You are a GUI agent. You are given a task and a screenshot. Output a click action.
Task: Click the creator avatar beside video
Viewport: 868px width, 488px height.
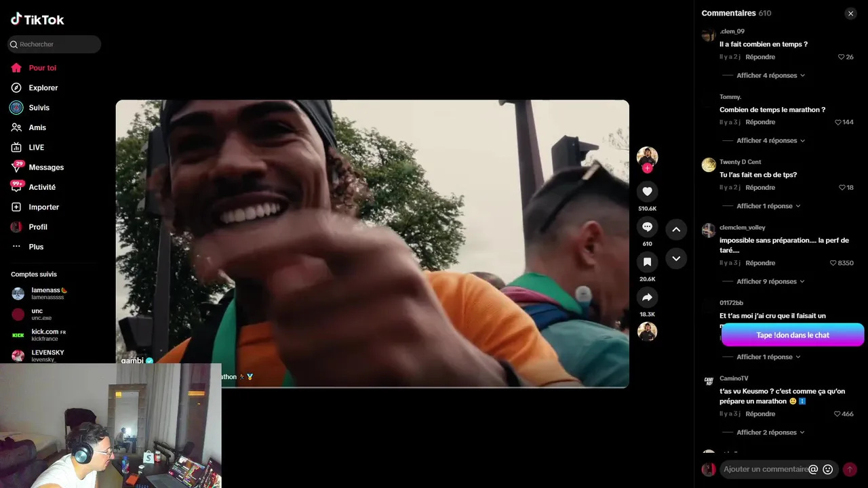[x=647, y=157]
